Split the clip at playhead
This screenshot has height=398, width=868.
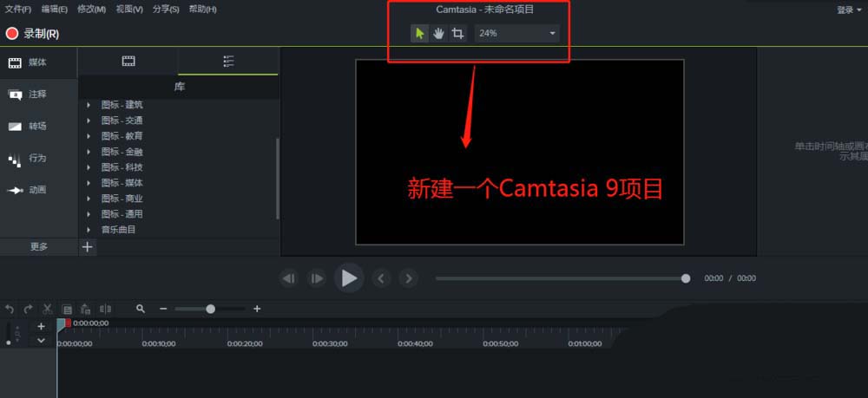pos(105,309)
